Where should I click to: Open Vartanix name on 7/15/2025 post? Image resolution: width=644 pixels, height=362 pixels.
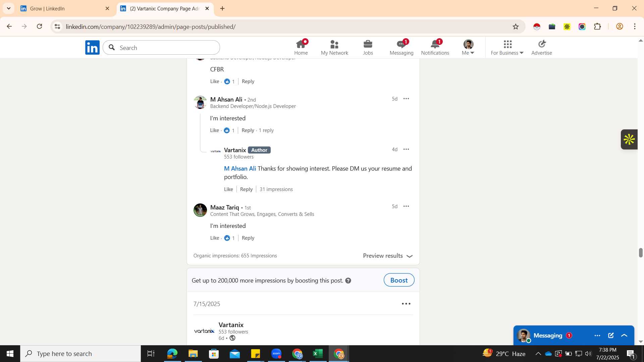[231, 325]
